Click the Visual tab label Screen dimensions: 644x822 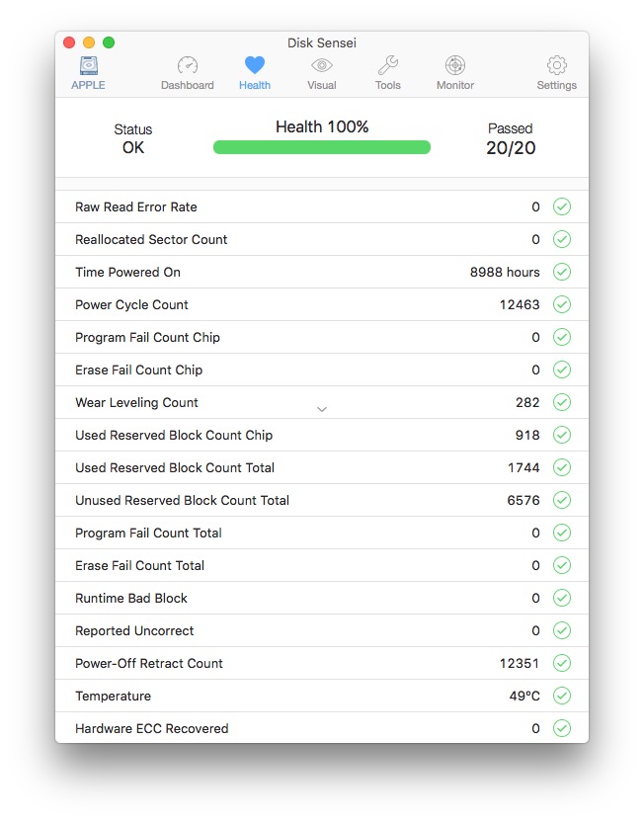tap(322, 85)
